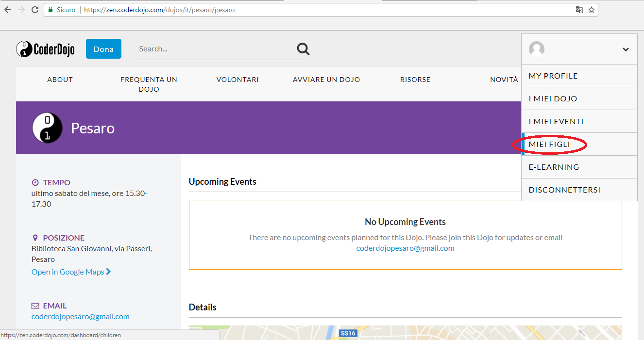Click the clock icon beside TEMPO
The width and height of the screenshot is (644, 340).
pos(35,183)
